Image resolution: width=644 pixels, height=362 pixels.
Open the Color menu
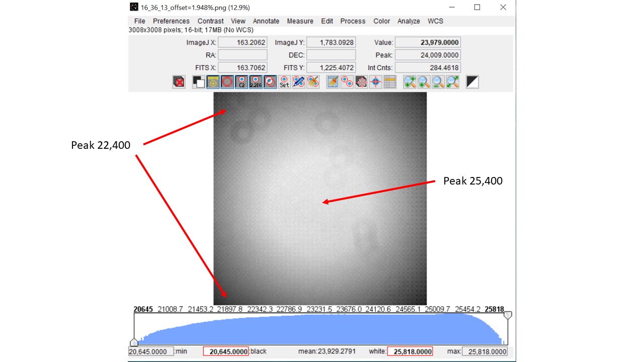[x=381, y=21]
